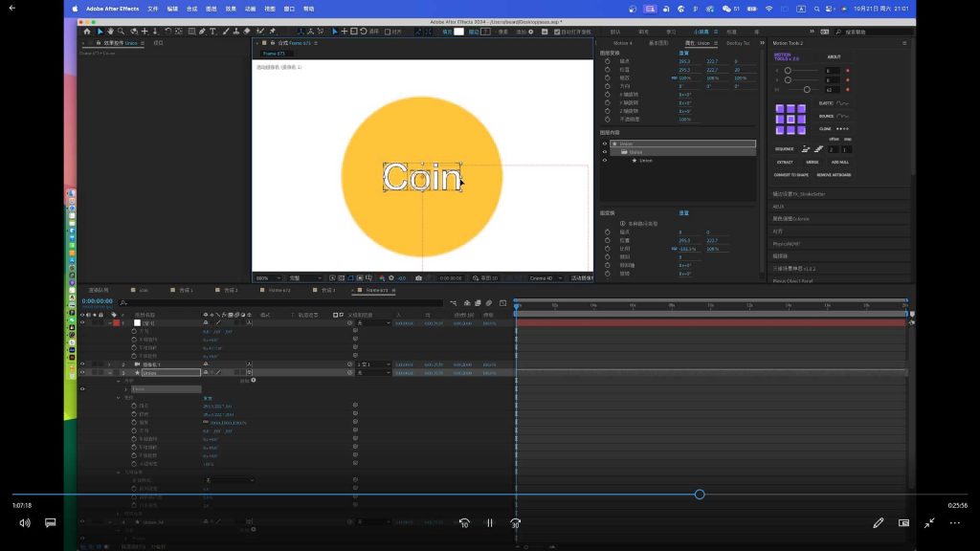Image resolution: width=980 pixels, height=551 pixels.
Task: Toggle the position property stopwatch in Properties
Action: click(x=607, y=70)
